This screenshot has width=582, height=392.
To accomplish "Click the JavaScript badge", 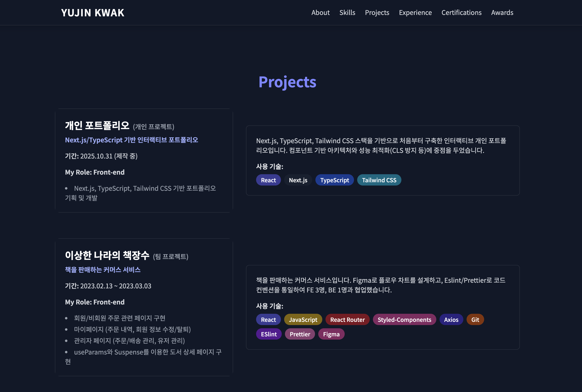I will pyautogui.click(x=303, y=319).
